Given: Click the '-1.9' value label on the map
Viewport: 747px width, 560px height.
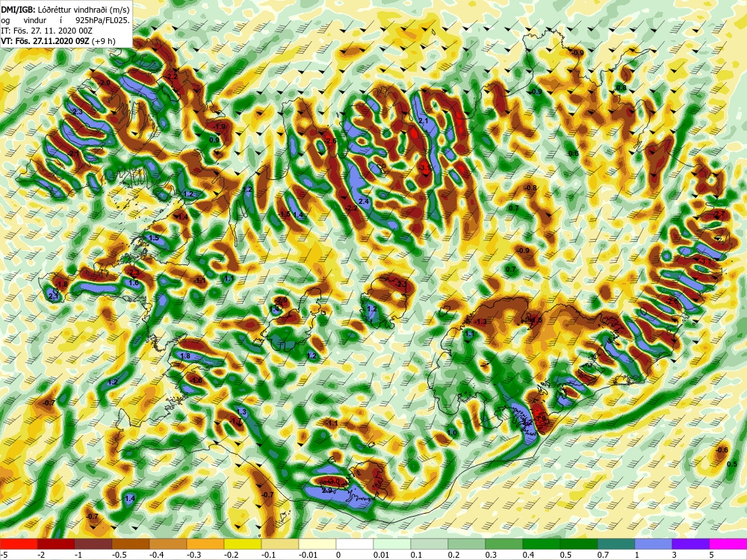Looking at the screenshot, I should click(220, 127).
